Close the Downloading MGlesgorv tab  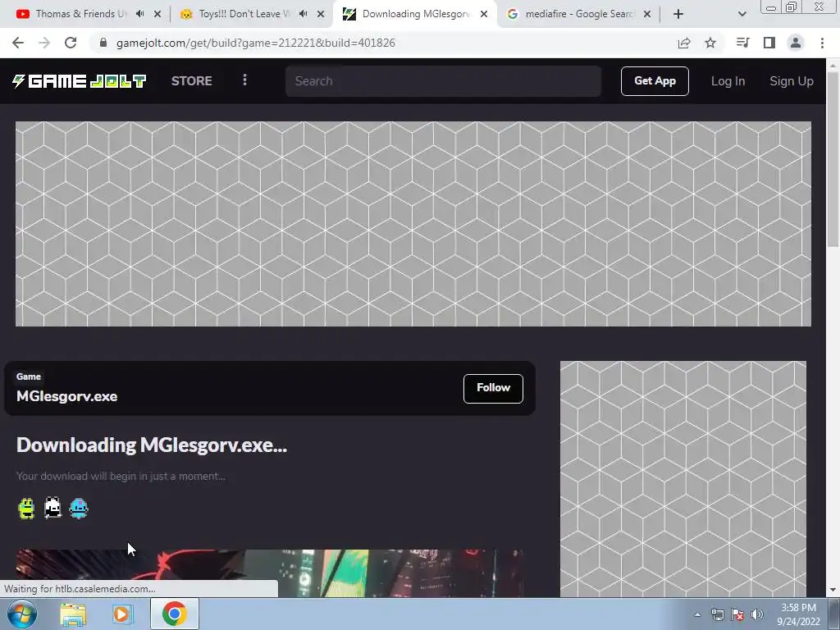coord(484,14)
